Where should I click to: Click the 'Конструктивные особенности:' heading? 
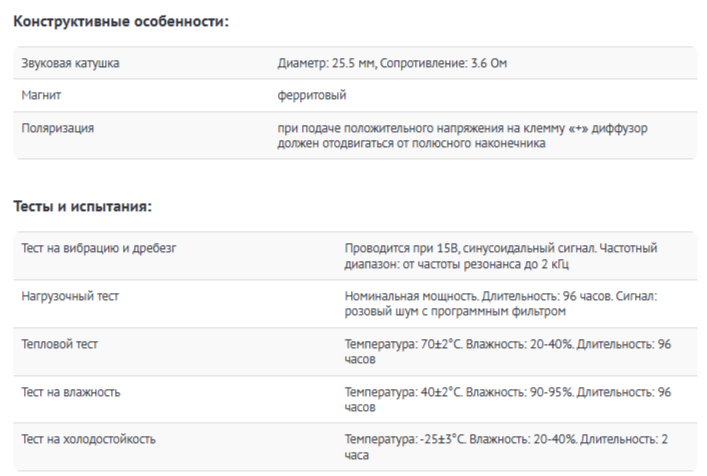tap(121, 21)
